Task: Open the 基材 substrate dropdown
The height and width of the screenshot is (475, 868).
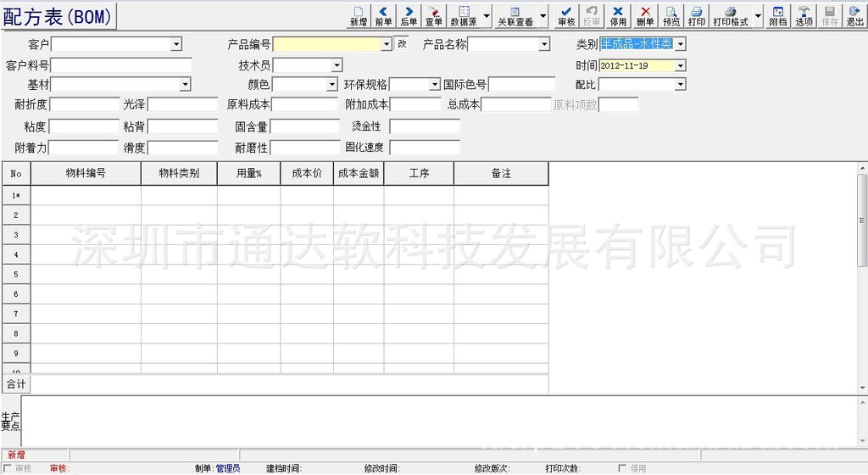Action: [x=186, y=85]
